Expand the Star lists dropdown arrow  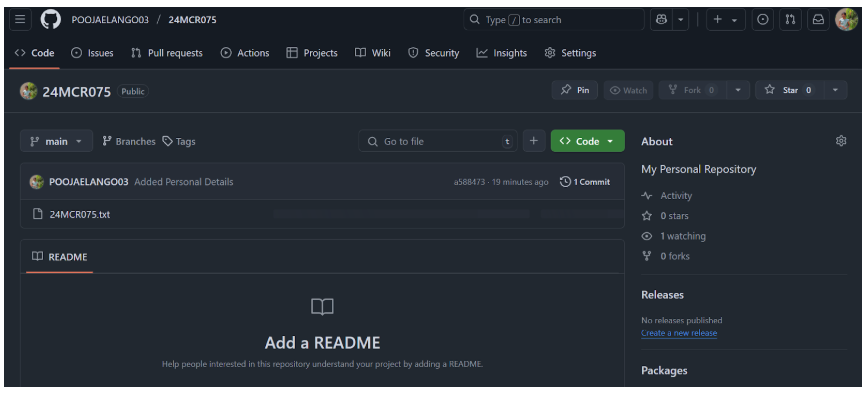[835, 90]
